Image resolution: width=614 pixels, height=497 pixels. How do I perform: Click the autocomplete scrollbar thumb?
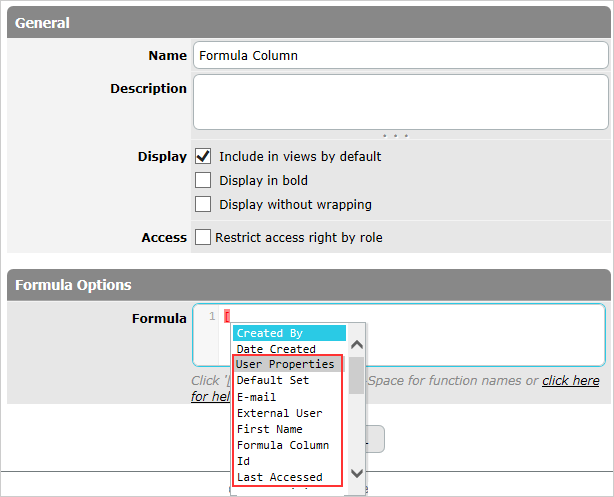(x=357, y=375)
